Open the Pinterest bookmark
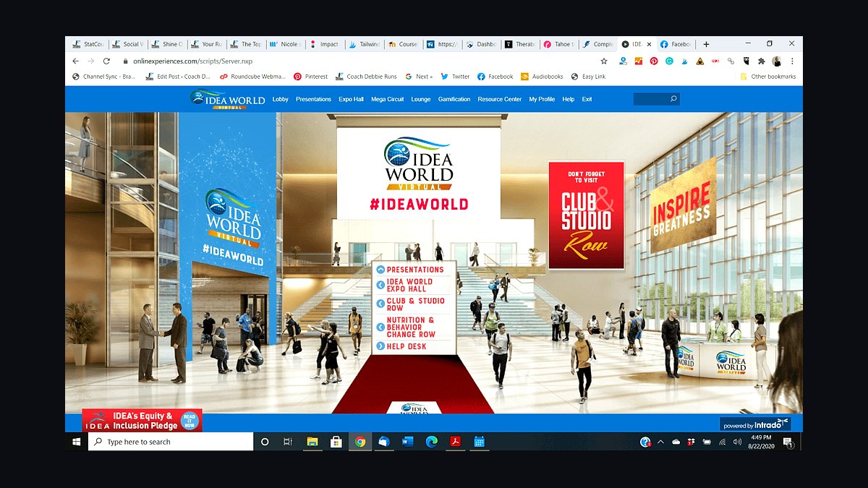Viewport: 868px width, 488px height. pos(310,77)
